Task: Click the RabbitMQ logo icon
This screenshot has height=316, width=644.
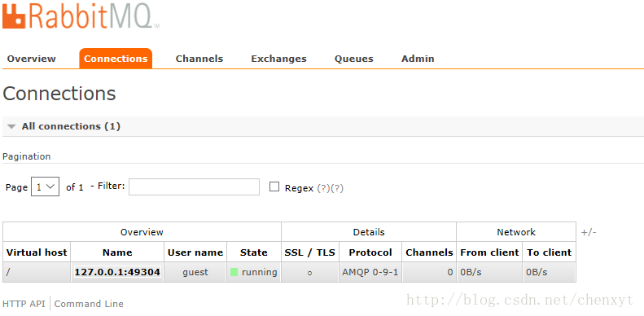Action: 15,17
